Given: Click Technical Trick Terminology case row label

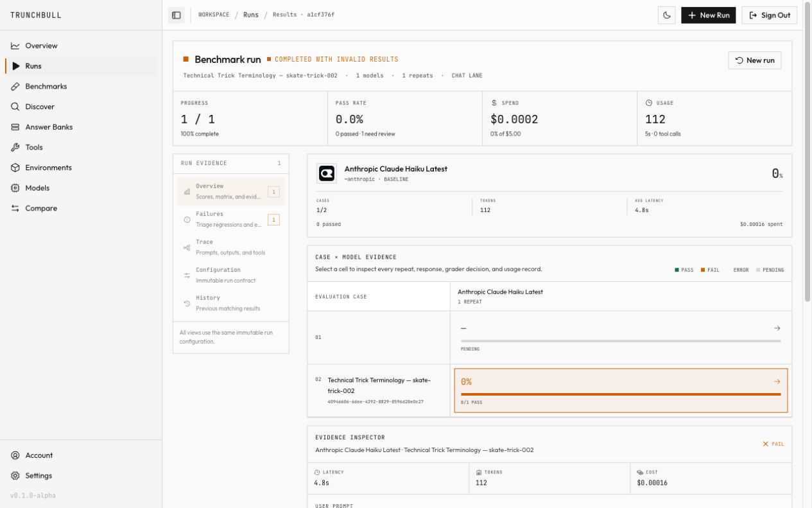Looking at the screenshot, I should tap(379, 385).
